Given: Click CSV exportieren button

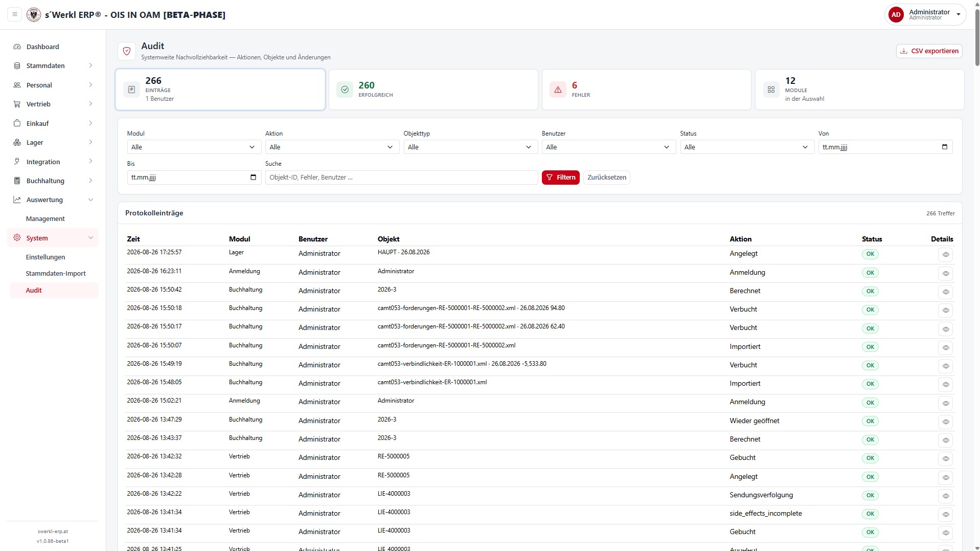Looking at the screenshot, I should pyautogui.click(x=929, y=51).
